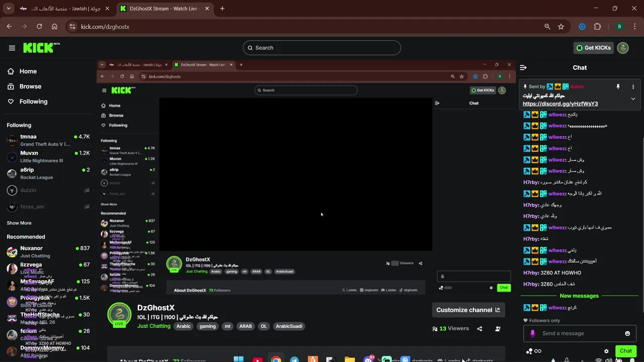Share the channel using the share icon
Image resolution: width=644 pixels, height=362 pixels.
coord(479,329)
